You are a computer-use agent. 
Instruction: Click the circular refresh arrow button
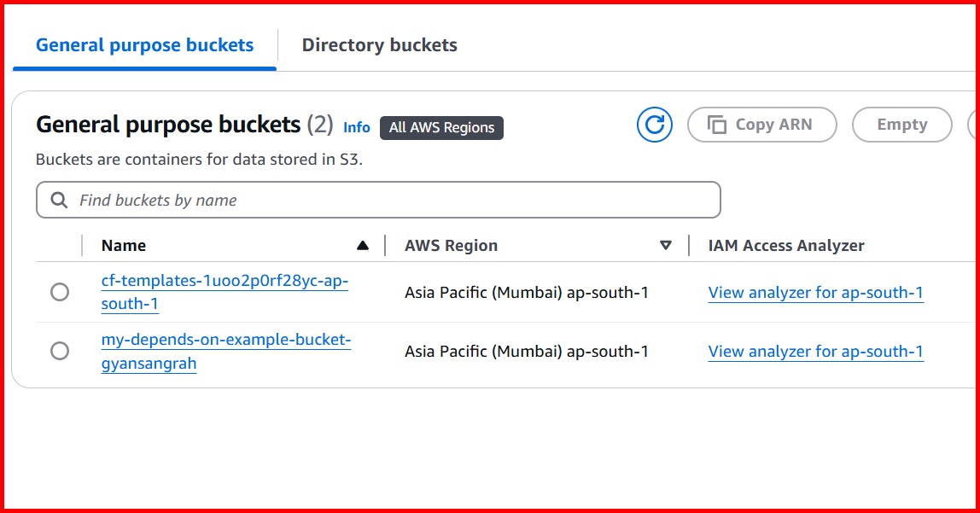[x=655, y=125]
